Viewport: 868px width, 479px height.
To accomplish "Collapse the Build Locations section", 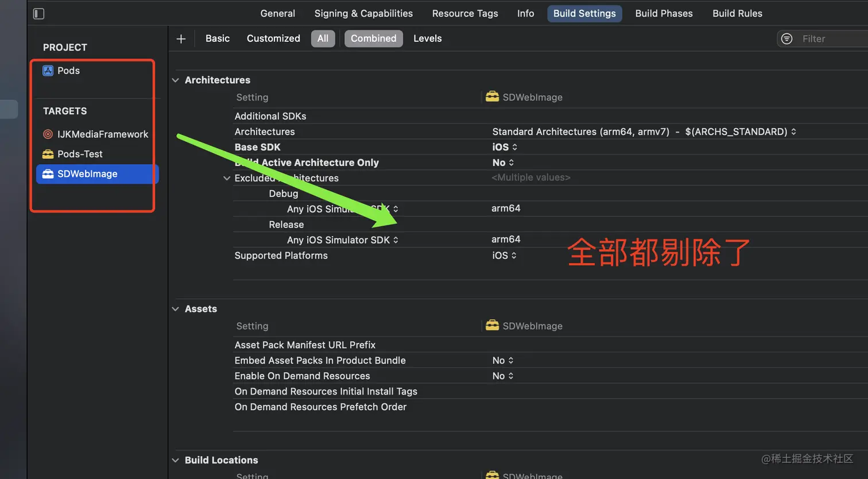I will [x=176, y=460].
